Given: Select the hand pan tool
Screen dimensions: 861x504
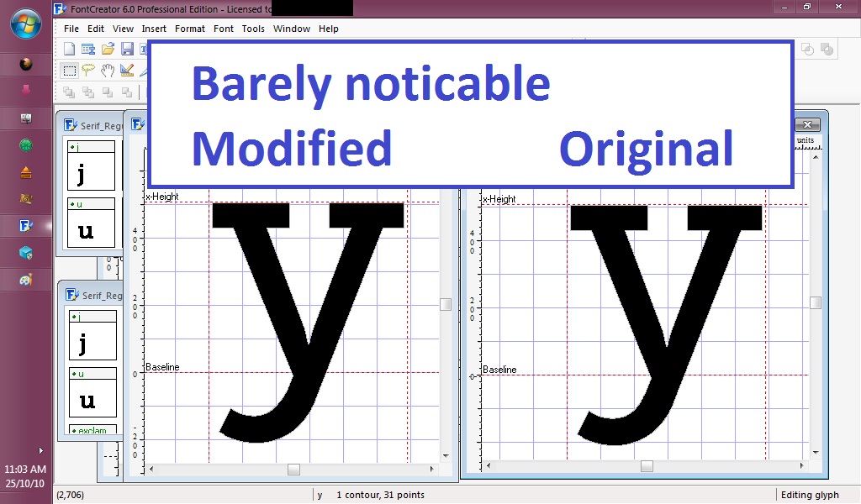Looking at the screenshot, I should [x=108, y=70].
